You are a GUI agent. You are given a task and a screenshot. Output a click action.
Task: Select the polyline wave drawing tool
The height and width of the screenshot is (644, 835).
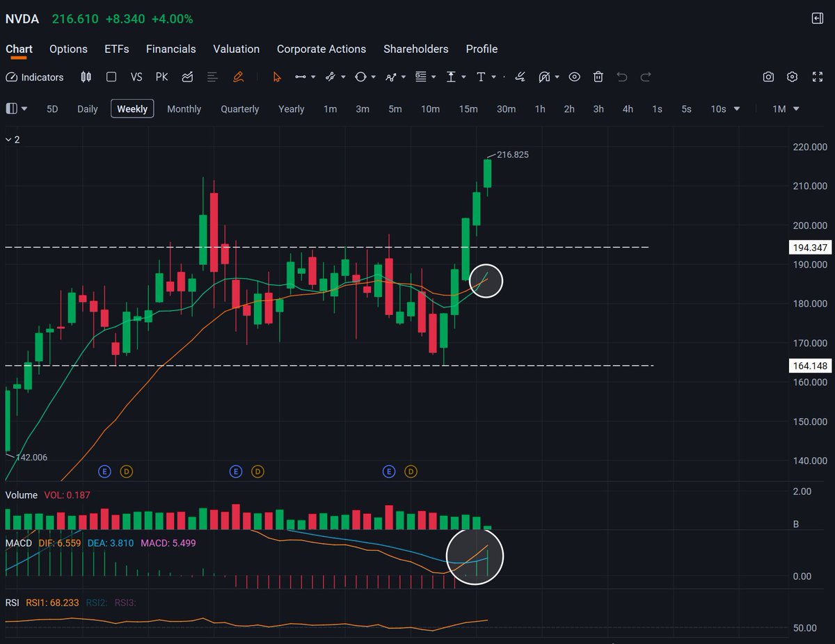click(x=391, y=77)
